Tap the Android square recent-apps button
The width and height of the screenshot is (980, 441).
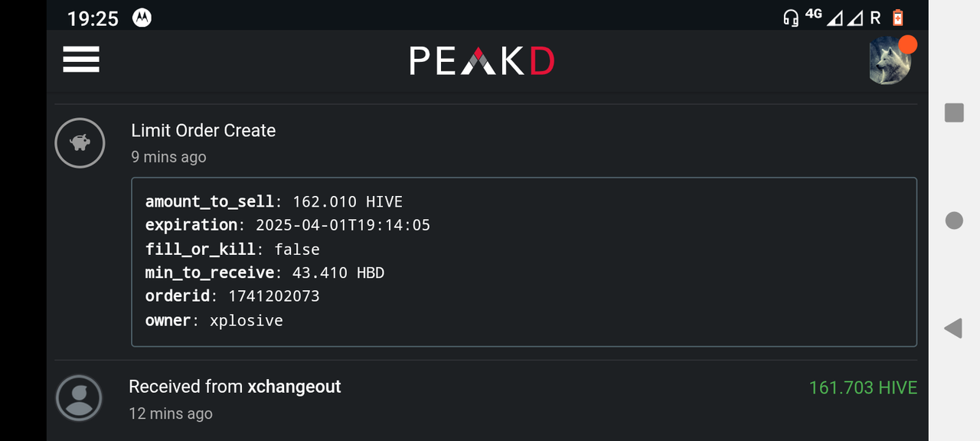pos(954,113)
